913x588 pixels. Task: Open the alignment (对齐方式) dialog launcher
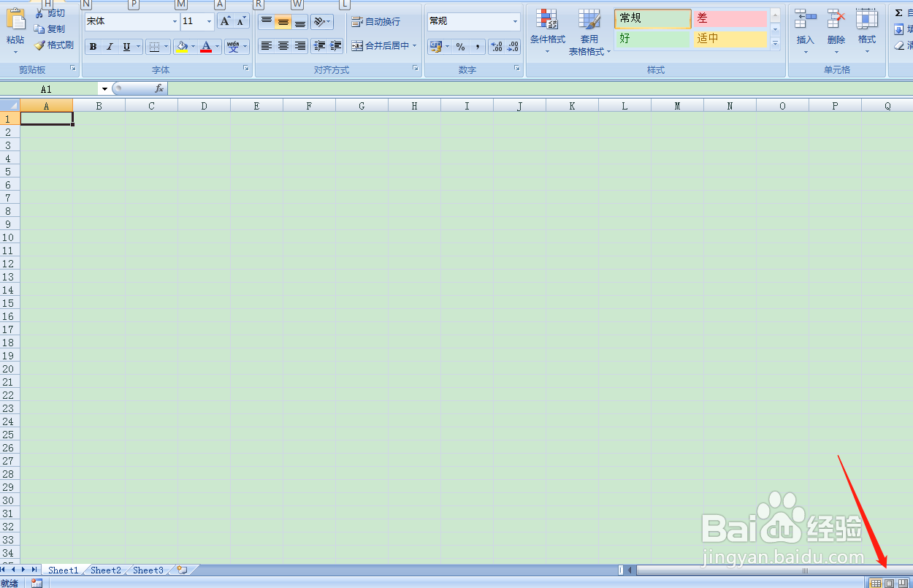pos(416,69)
